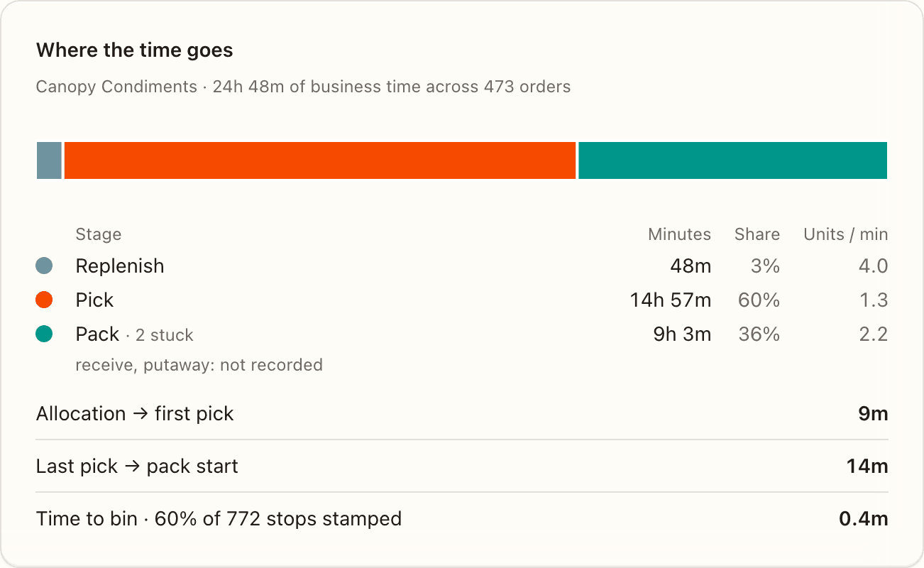Click the 'Time to bin' row
Viewport: 924px width, 568px height.
462,519
